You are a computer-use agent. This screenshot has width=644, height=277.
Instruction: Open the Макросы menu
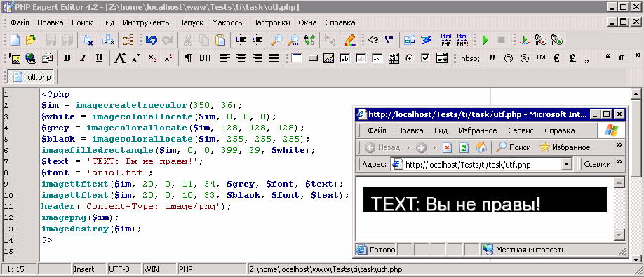pos(228,22)
